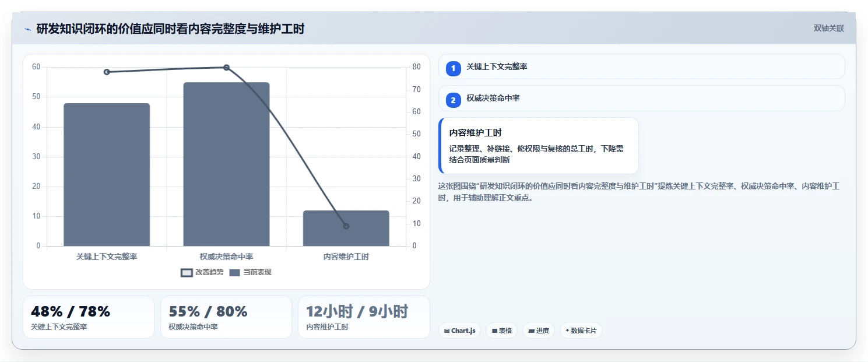Click the icon on the Chart.js tag

tap(447, 331)
